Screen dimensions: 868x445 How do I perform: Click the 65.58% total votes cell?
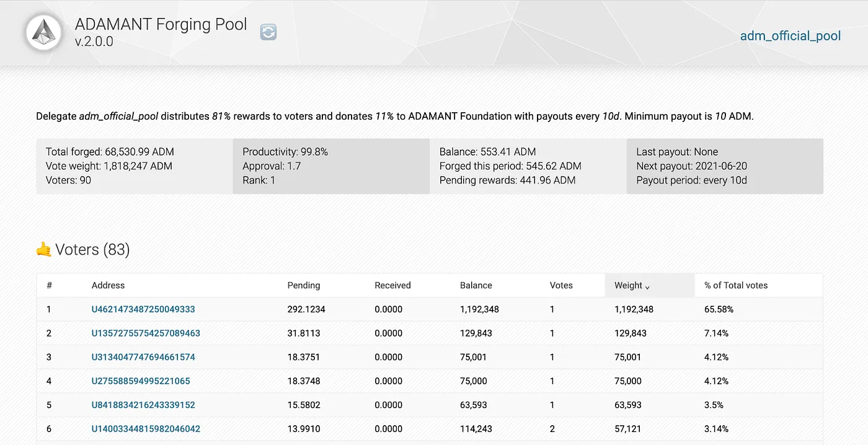pos(719,309)
